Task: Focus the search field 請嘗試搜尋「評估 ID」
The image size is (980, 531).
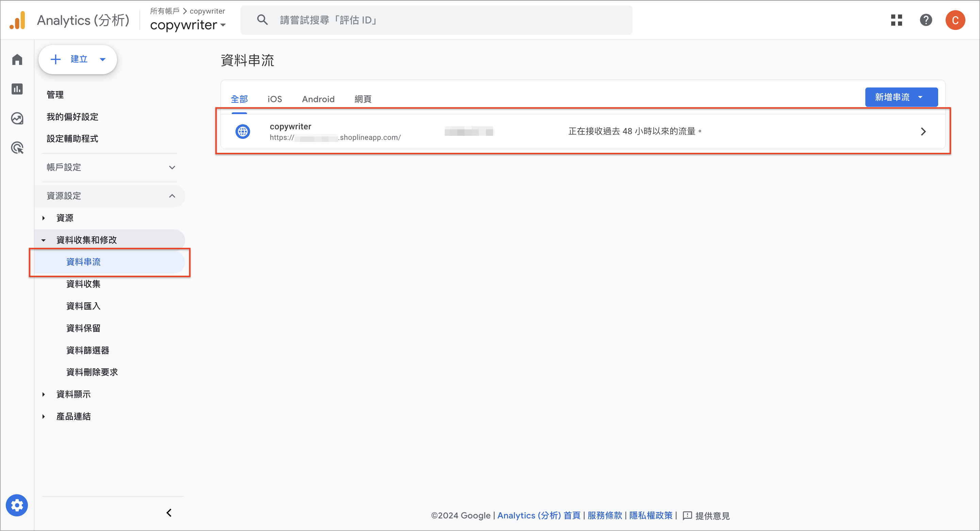Action: click(436, 20)
